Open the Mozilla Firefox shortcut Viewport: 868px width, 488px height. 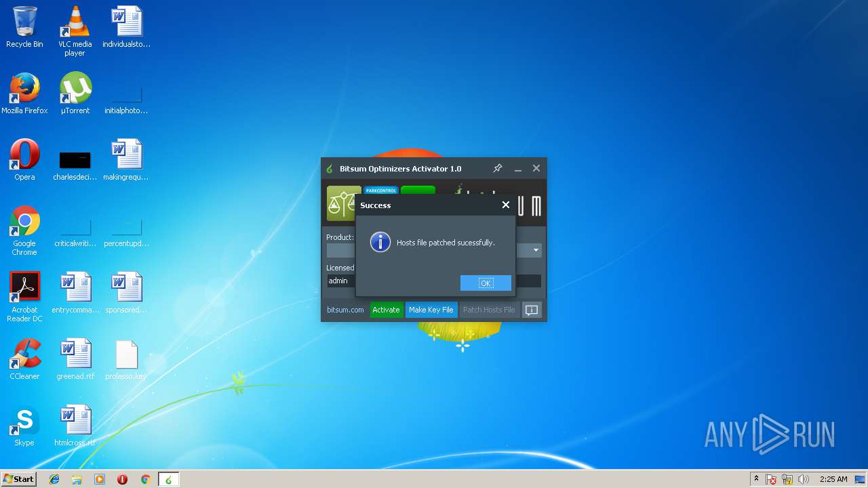pyautogui.click(x=24, y=94)
